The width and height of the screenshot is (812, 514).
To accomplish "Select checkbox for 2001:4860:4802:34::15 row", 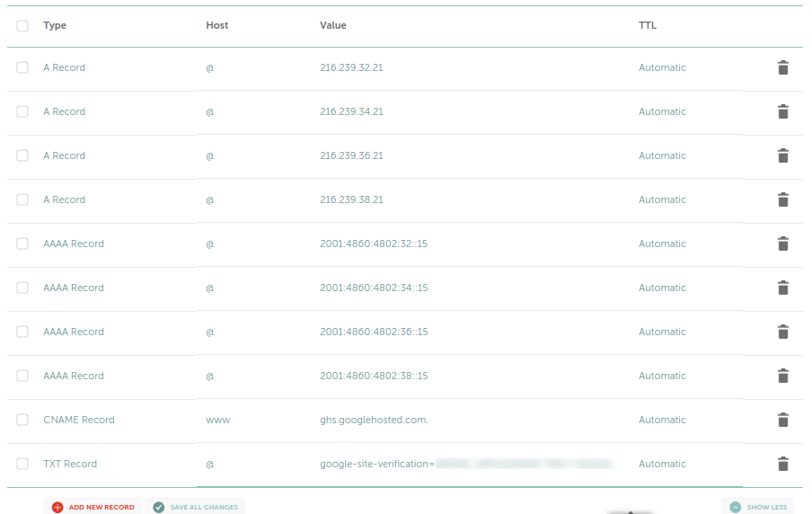I will 22,288.
